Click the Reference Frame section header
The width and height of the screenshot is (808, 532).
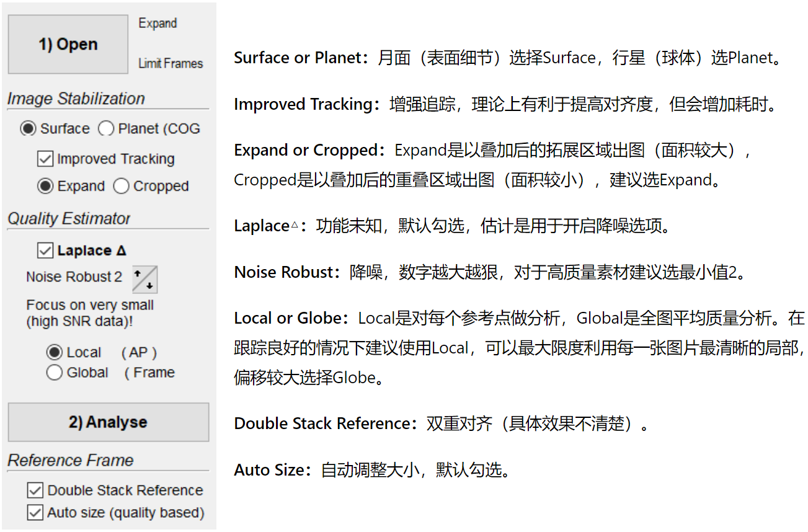click(x=71, y=461)
